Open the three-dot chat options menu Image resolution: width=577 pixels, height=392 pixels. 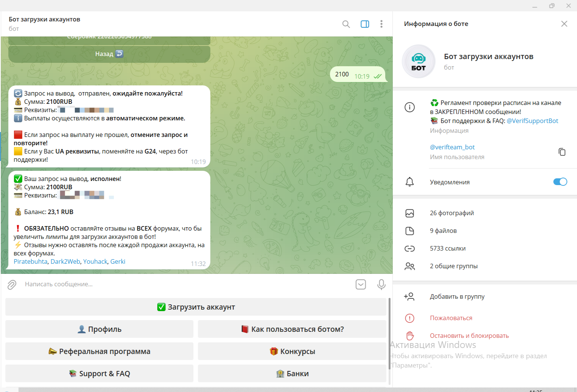point(381,24)
